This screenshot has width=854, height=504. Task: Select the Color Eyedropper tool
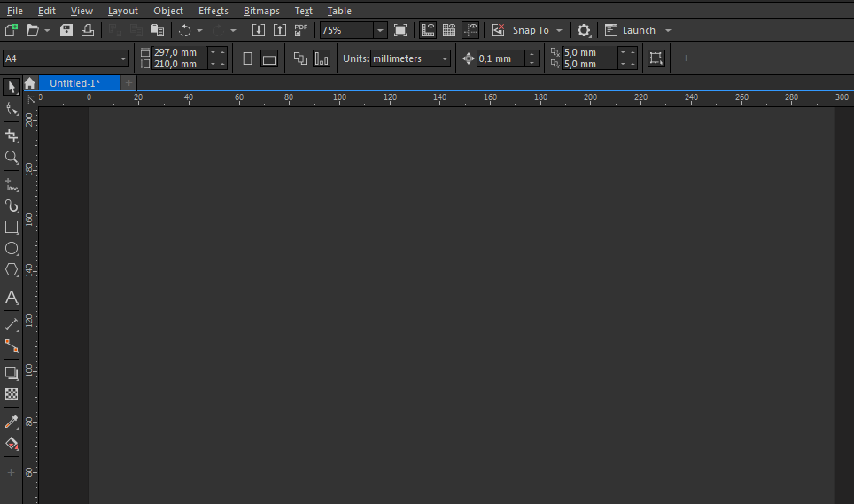(12, 422)
